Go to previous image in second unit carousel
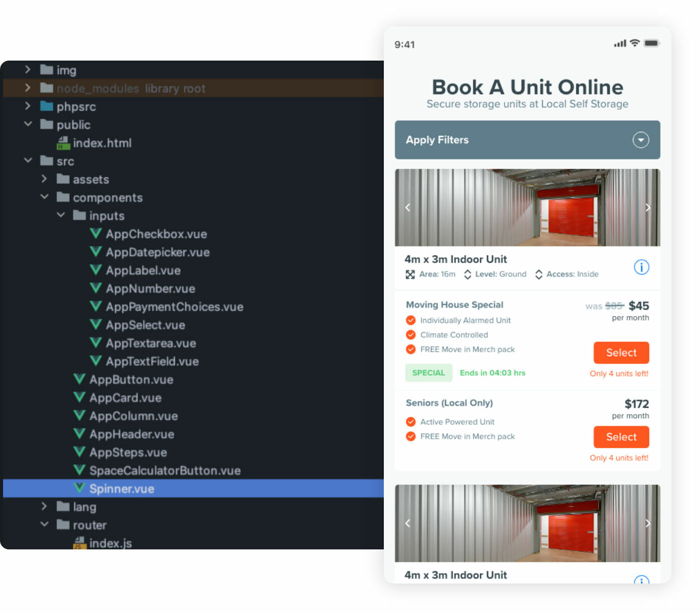 (408, 523)
